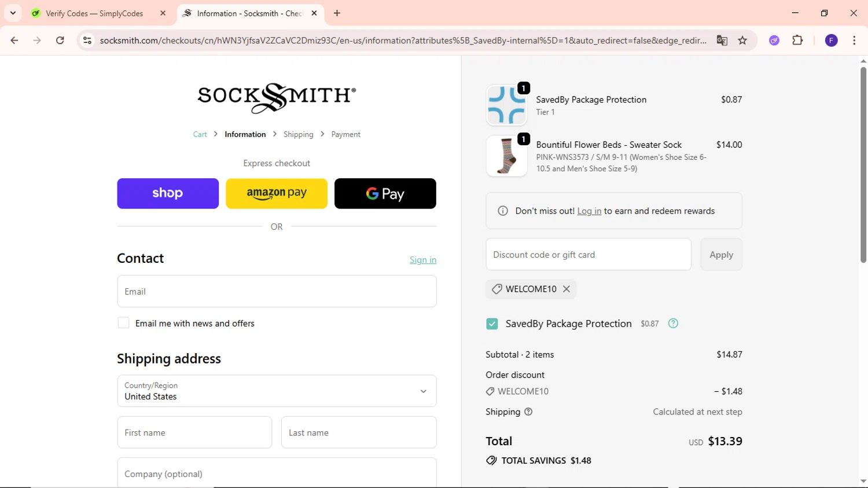Open the site information icon in address bar
Viewport: 868px width, 488px height.
pyautogui.click(x=87, y=41)
